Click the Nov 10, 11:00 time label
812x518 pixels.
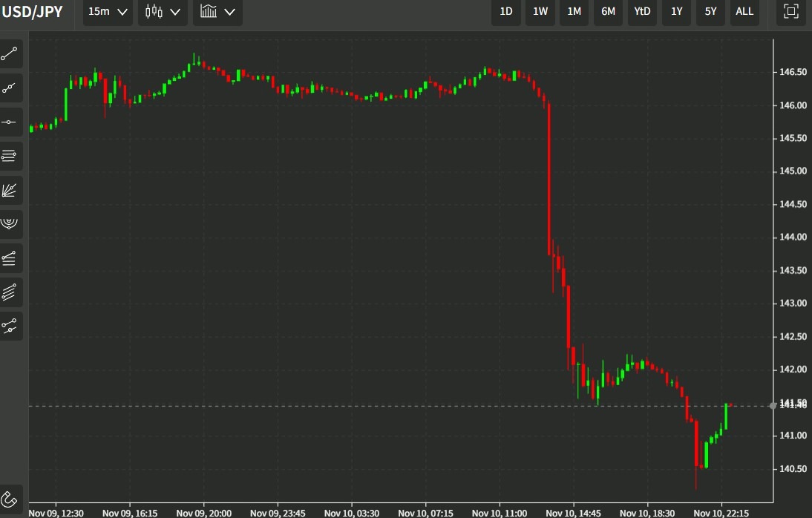click(x=500, y=513)
